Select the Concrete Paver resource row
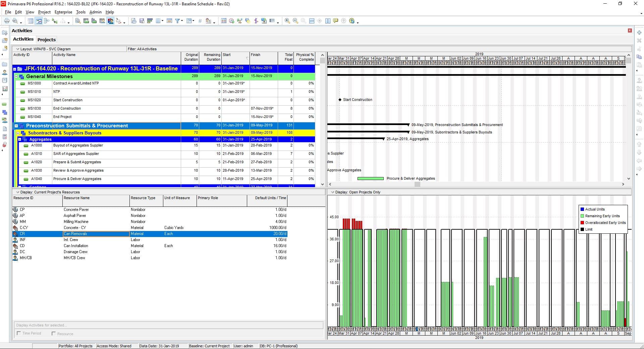The height and width of the screenshot is (349, 644). [150, 210]
